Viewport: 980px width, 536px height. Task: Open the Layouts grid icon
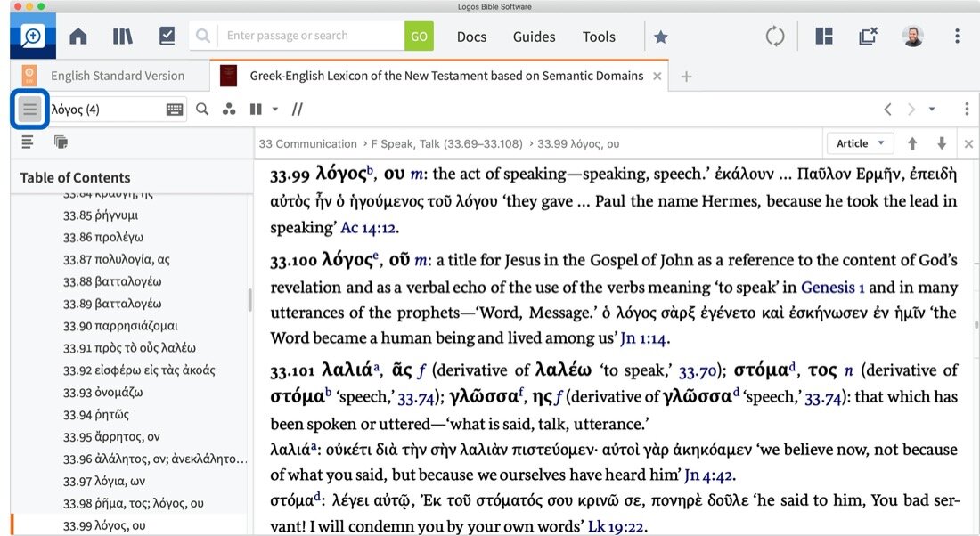(824, 37)
